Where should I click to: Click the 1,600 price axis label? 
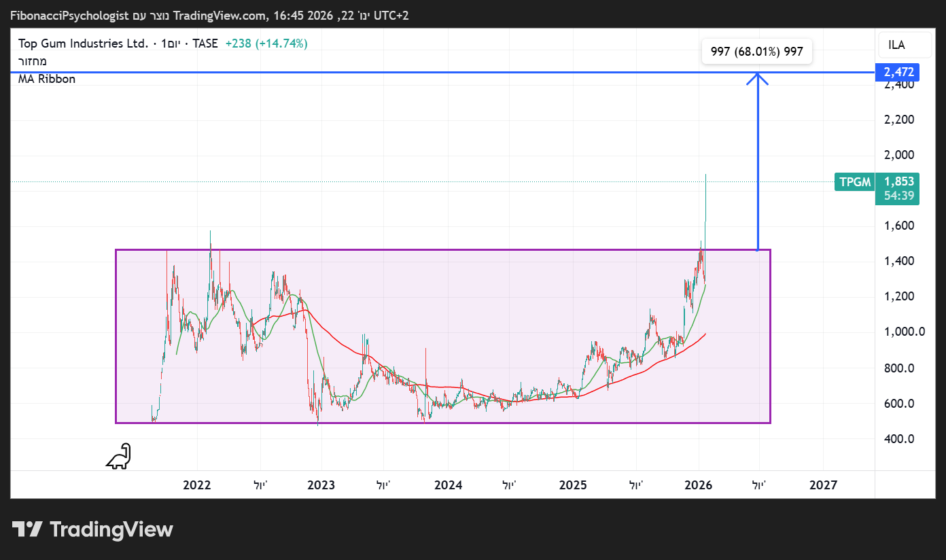point(899,226)
